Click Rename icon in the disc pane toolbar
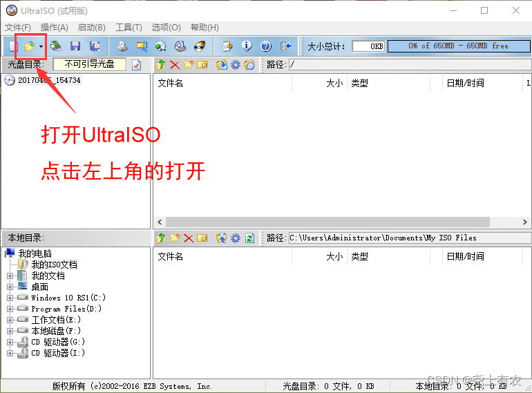This screenshot has height=393, width=532. pos(202,64)
